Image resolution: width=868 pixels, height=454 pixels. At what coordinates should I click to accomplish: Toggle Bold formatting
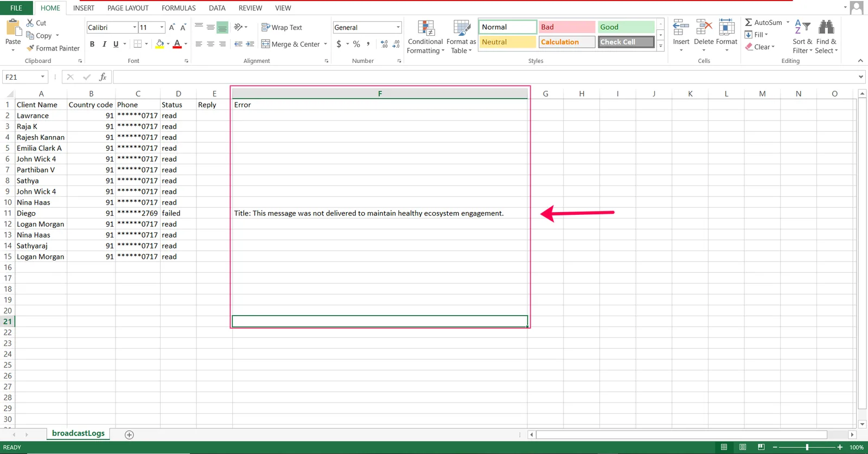tap(92, 44)
